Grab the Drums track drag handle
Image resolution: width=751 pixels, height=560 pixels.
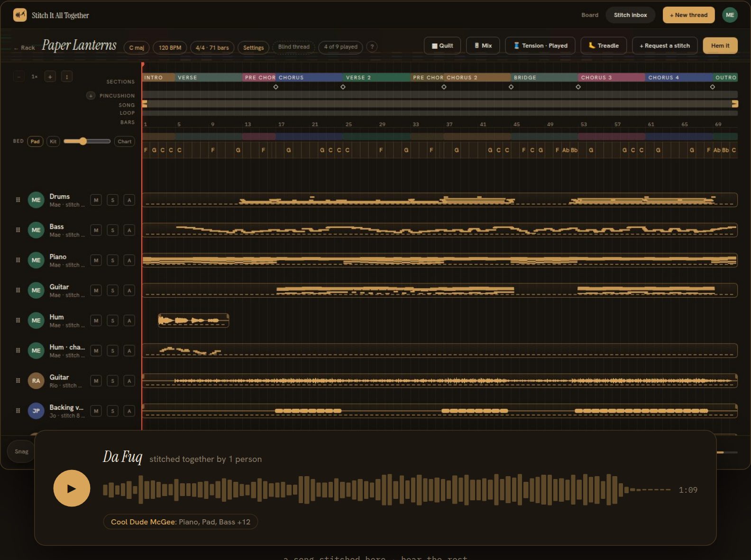18,200
